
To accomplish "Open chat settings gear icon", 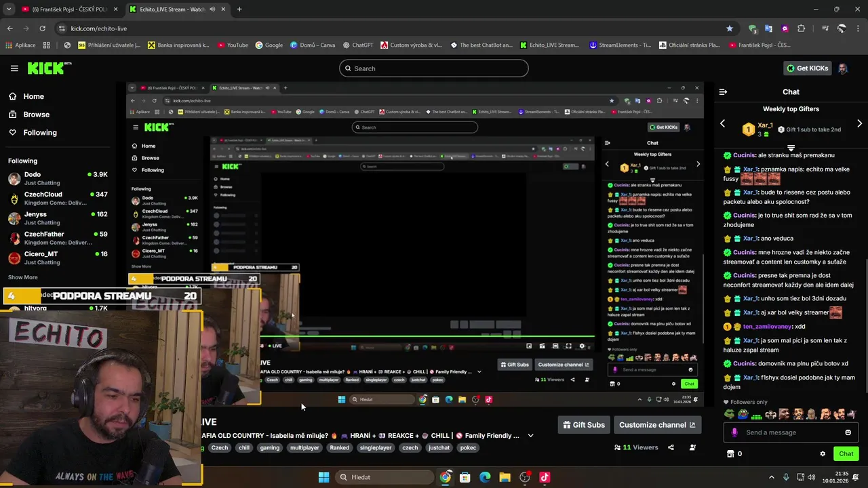I will 823,453.
